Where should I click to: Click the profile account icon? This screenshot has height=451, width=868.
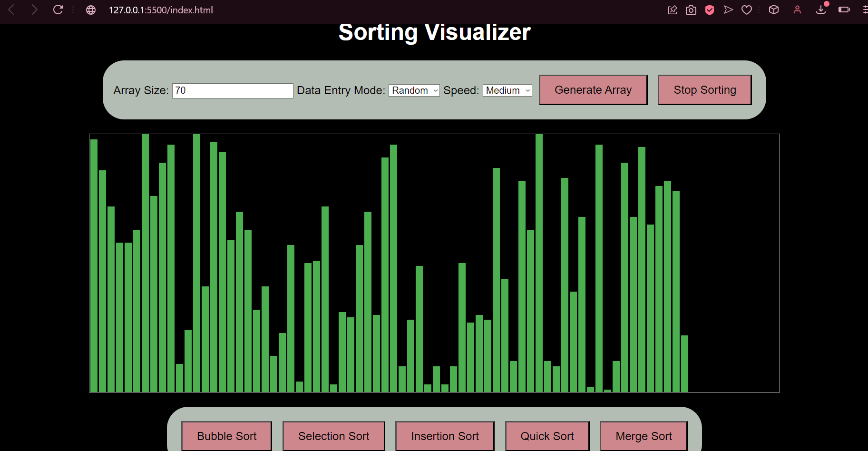point(798,10)
